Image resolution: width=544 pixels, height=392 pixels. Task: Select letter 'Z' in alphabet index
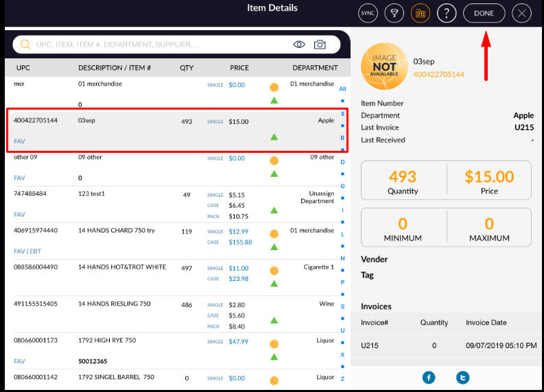coord(342,379)
